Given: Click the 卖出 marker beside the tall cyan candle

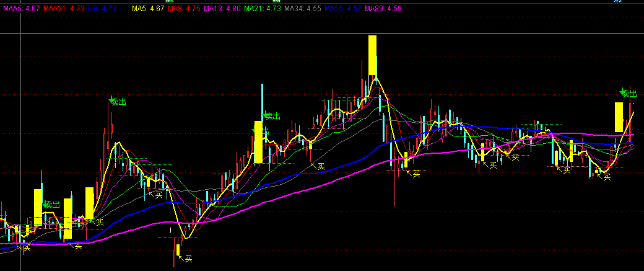Looking at the screenshot, I should (x=272, y=115).
